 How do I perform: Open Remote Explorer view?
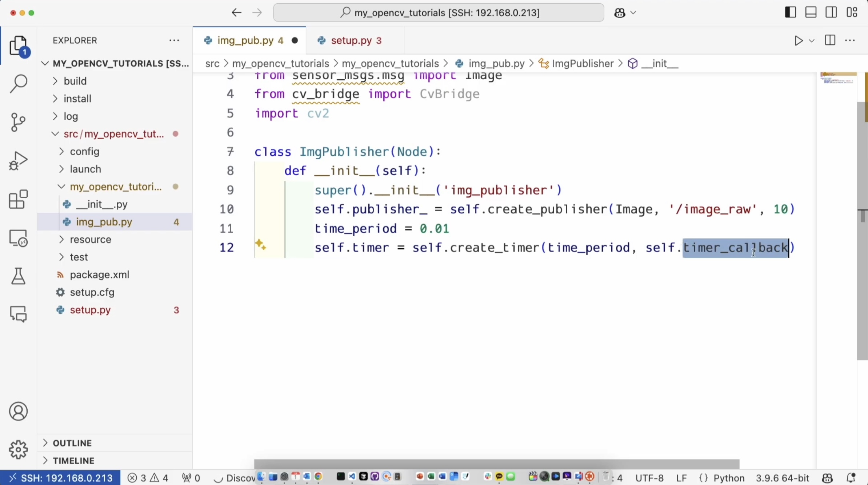pos(18,238)
